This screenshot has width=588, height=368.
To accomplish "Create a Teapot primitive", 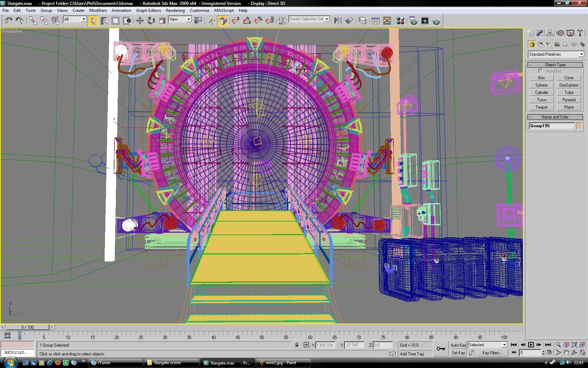I will [x=541, y=107].
